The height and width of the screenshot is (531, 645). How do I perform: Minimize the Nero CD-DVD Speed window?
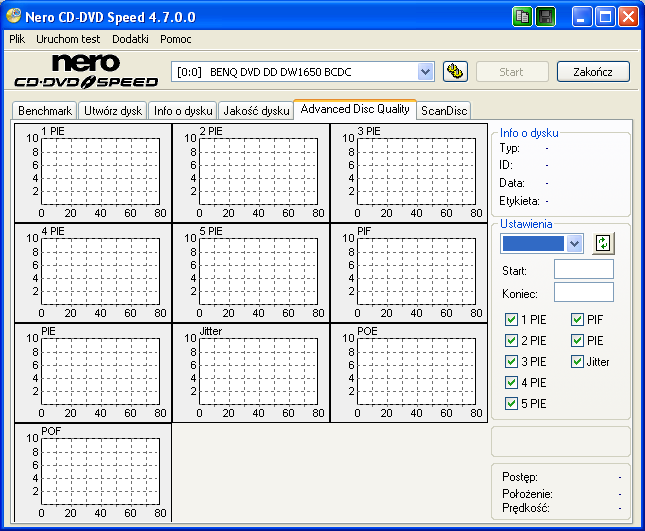click(581, 17)
